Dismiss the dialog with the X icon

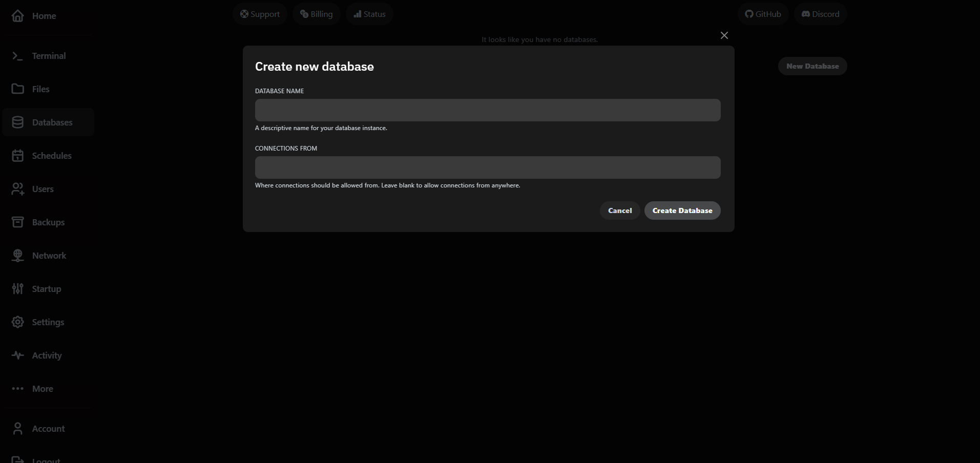[x=724, y=35]
